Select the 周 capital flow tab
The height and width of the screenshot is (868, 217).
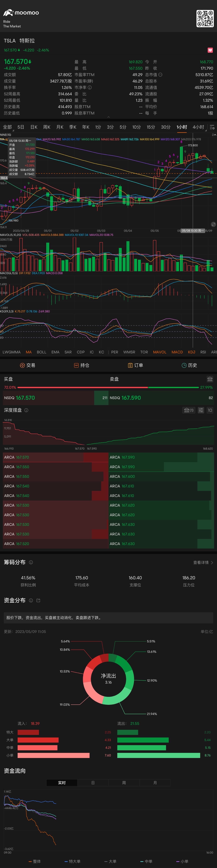(124, 783)
